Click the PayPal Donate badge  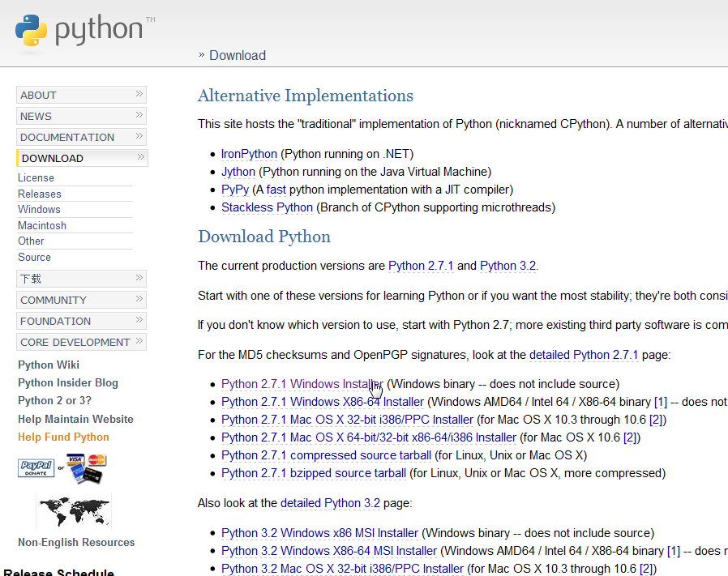(x=36, y=467)
